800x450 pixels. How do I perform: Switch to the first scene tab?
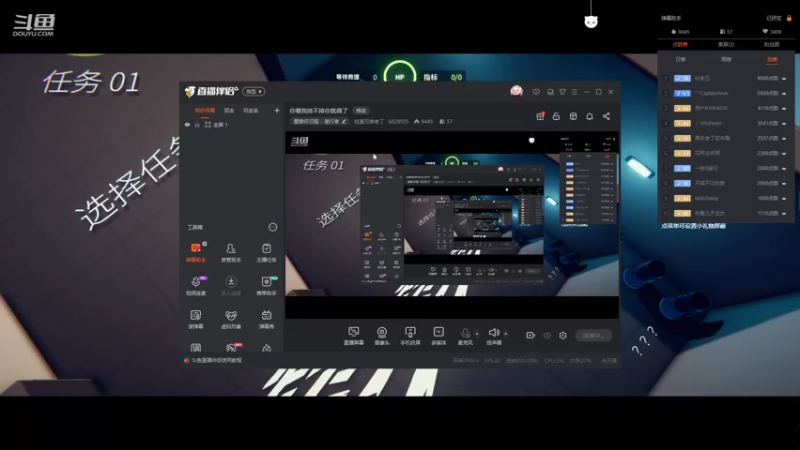click(205, 111)
